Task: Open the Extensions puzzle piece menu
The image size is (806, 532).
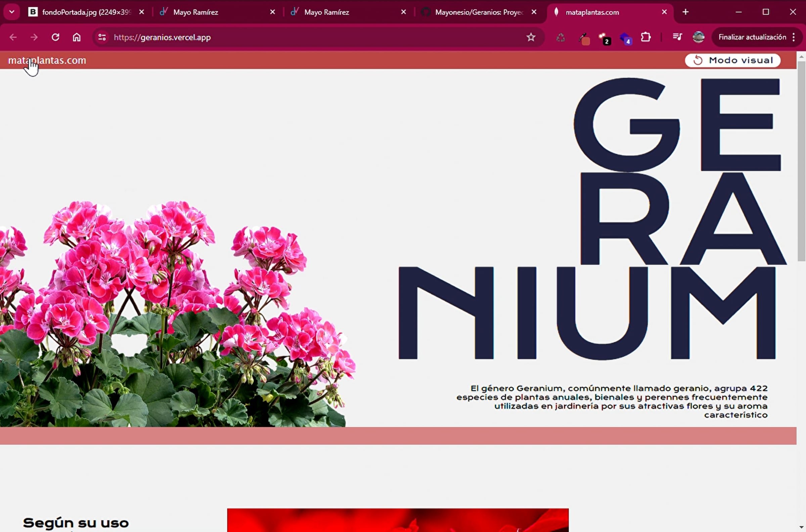Action: [646, 37]
